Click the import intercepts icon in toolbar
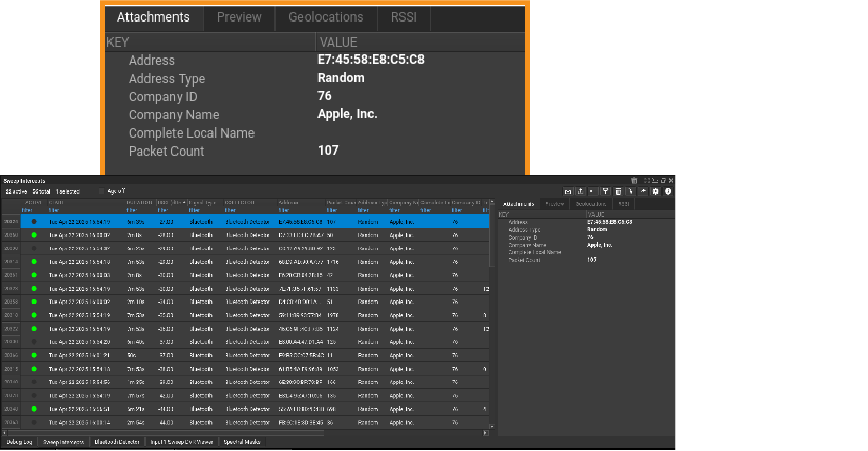The width and height of the screenshot is (868, 451). [x=568, y=191]
